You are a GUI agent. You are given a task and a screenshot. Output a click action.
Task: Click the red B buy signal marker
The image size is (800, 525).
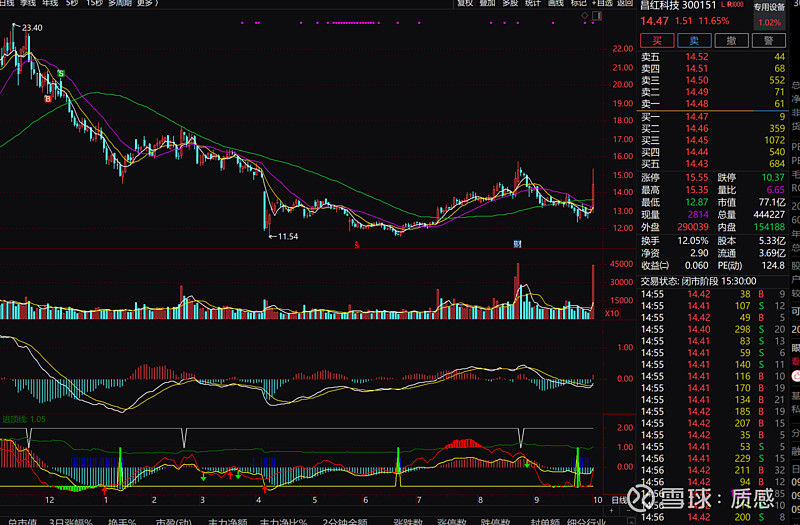pyautogui.click(x=46, y=98)
